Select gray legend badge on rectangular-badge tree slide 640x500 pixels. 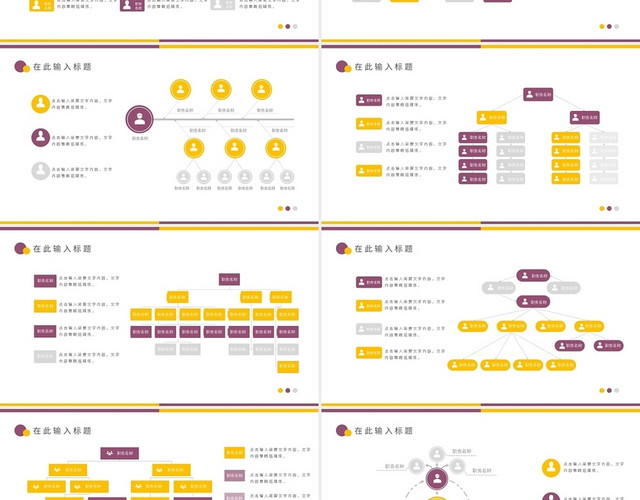click(369, 147)
